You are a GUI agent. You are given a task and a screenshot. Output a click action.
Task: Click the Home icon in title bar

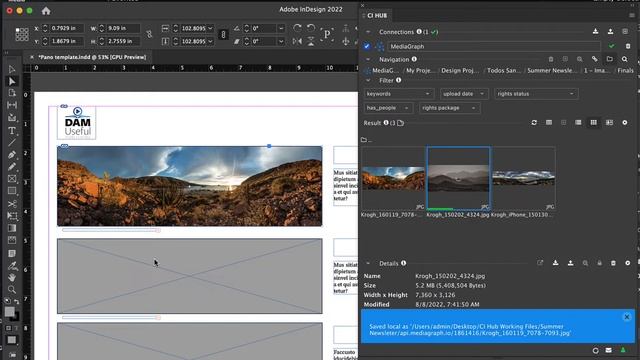click(x=46, y=11)
